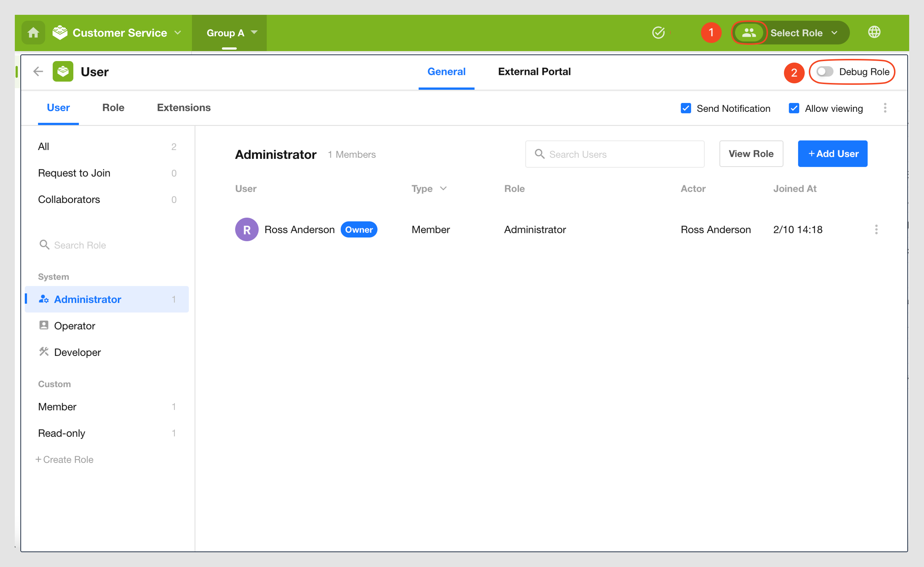The height and width of the screenshot is (567, 924).
Task: Select Collaborators in sidebar
Action: 107,200
